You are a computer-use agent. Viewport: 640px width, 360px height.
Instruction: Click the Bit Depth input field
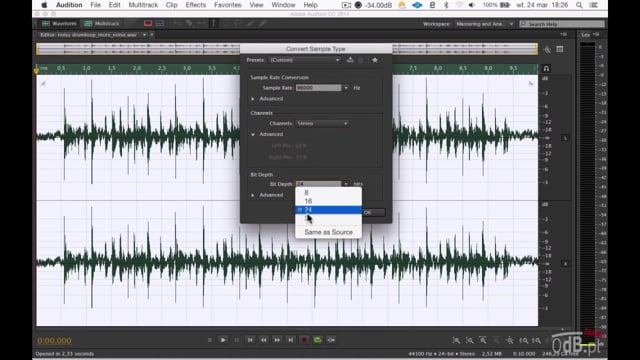[x=318, y=184]
